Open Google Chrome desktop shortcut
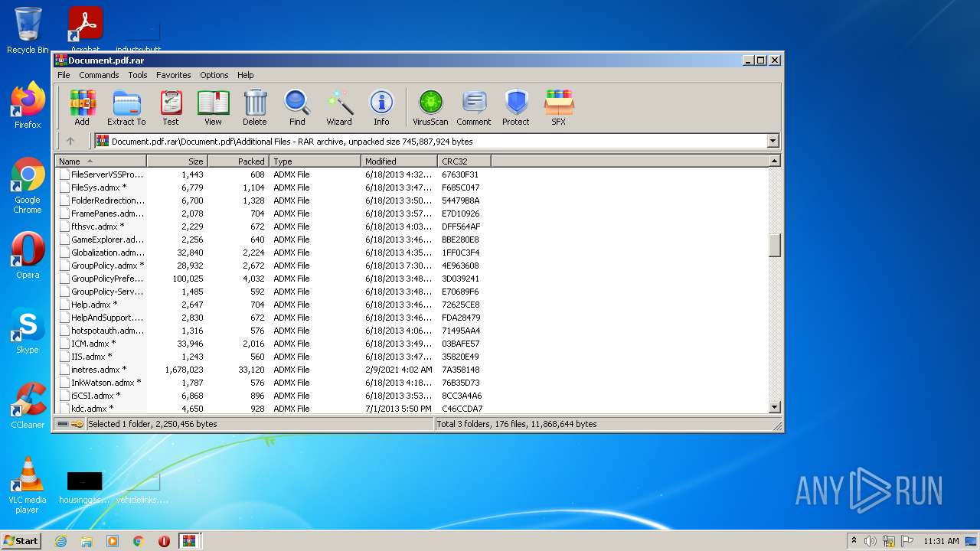Image resolution: width=980 pixels, height=551 pixels. pos(28,186)
